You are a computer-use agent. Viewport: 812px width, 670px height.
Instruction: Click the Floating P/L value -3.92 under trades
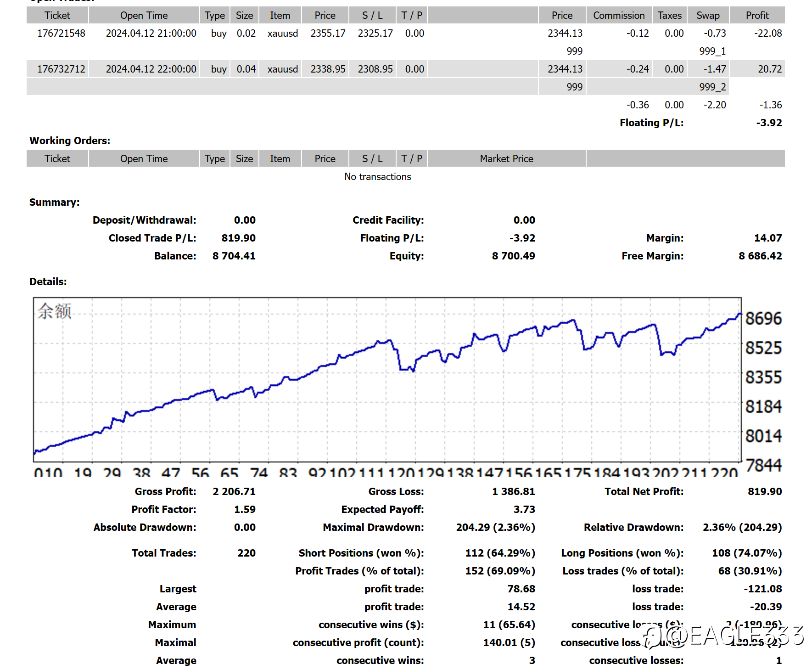(x=769, y=123)
